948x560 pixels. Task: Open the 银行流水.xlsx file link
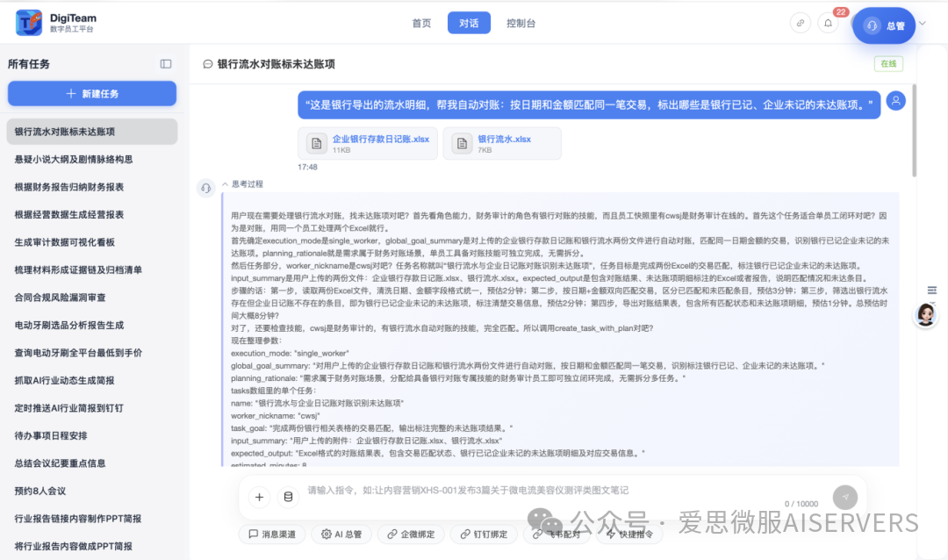(x=504, y=139)
